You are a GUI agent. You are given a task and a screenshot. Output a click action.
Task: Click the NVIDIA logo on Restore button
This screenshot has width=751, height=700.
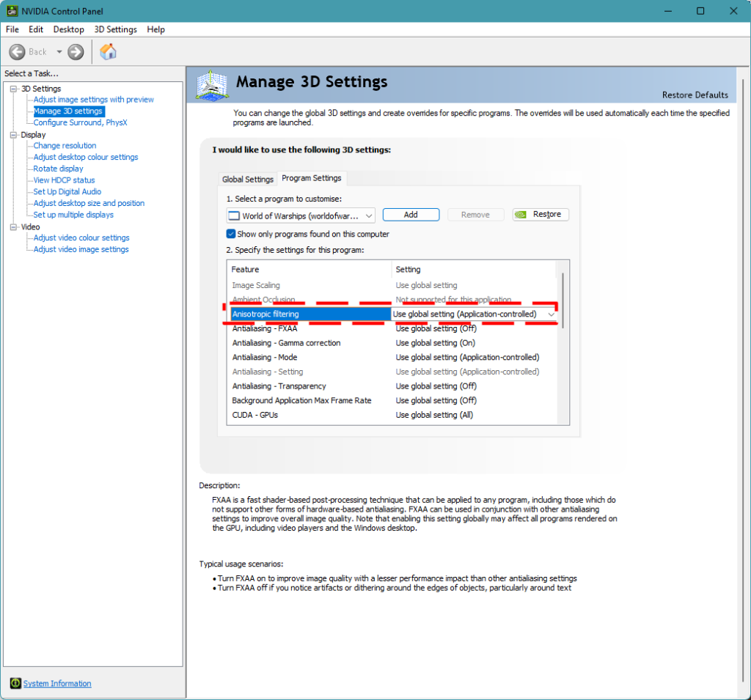coord(521,215)
